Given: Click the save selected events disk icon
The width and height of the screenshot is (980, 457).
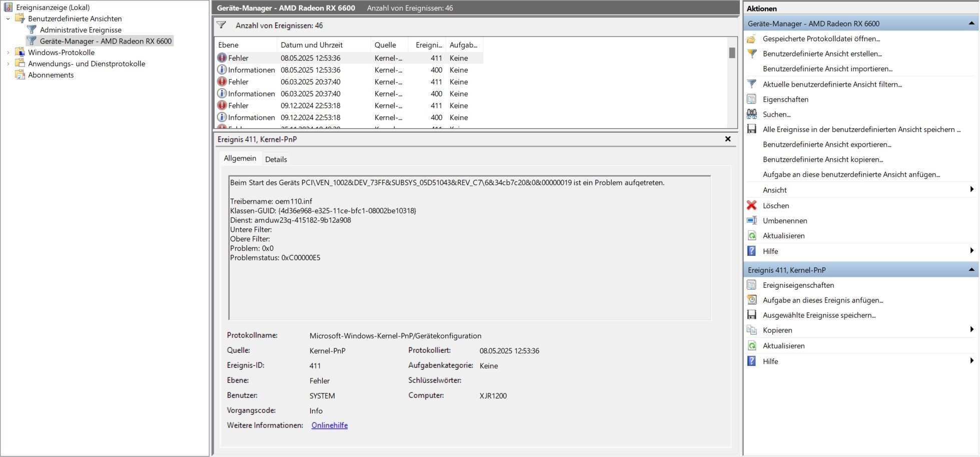Looking at the screenshot, I should (x=751, y=315).
